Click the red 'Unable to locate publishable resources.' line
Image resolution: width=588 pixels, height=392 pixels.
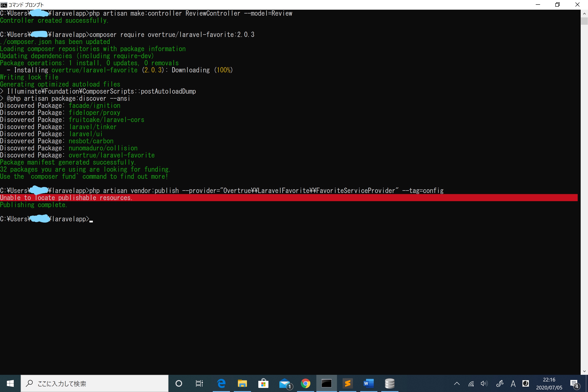pyautogui.click(x=289, y=198)
